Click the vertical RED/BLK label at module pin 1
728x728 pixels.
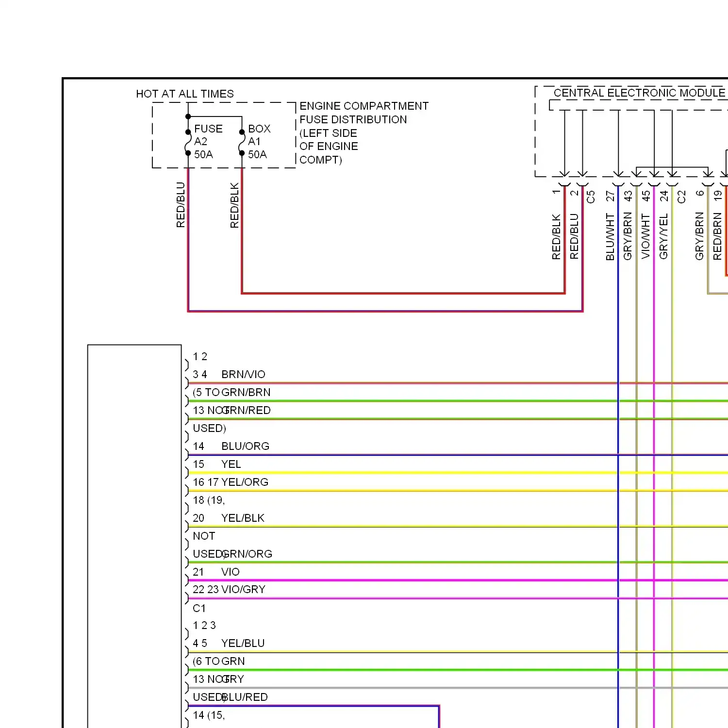pyautogui.click(x=556, y=237)
